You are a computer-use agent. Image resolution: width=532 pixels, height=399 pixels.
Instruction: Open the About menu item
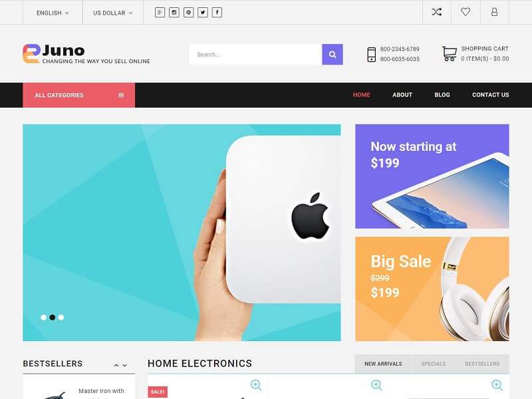[402, 95]
